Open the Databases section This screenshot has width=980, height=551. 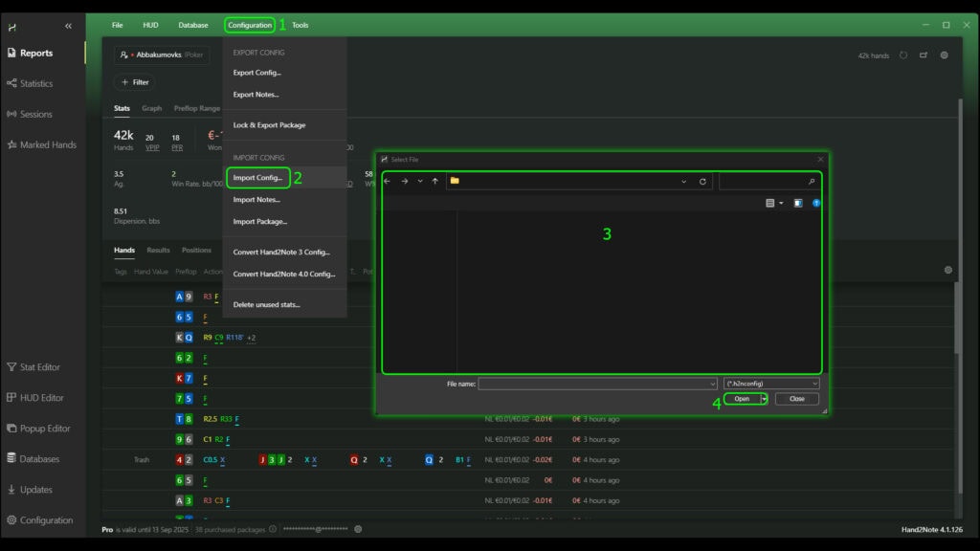(39, 458)
